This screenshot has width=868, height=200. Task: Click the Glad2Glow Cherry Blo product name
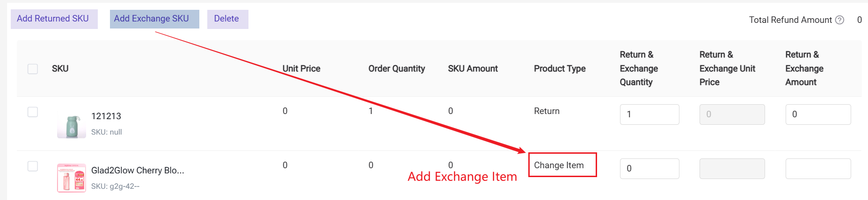[x=138, y=171]
